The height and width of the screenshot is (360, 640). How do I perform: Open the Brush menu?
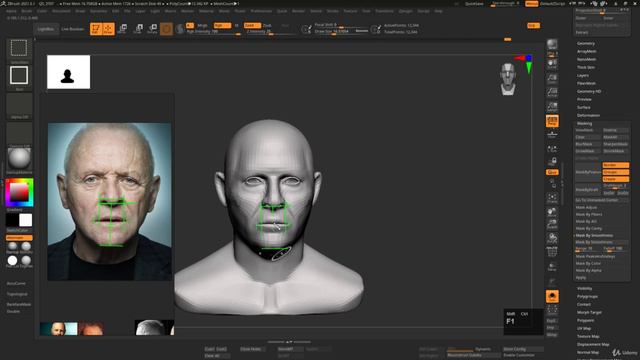pos(27,11)
